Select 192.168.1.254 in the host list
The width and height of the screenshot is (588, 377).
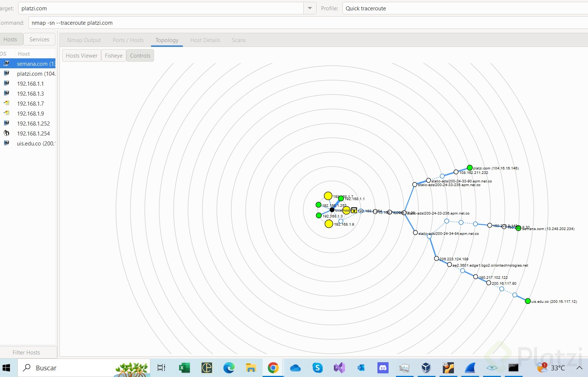(28, 133)
